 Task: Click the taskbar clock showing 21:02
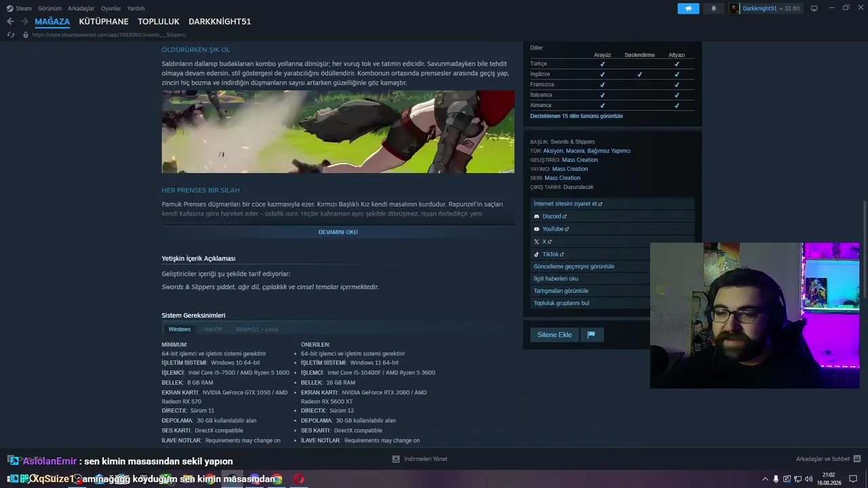coord(829,479)
